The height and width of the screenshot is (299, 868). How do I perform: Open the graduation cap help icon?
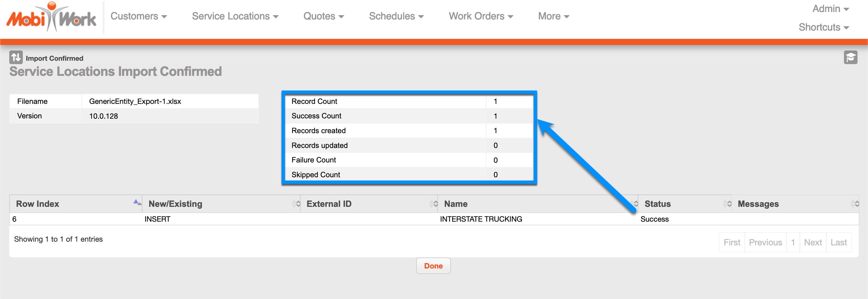[850, 57]
